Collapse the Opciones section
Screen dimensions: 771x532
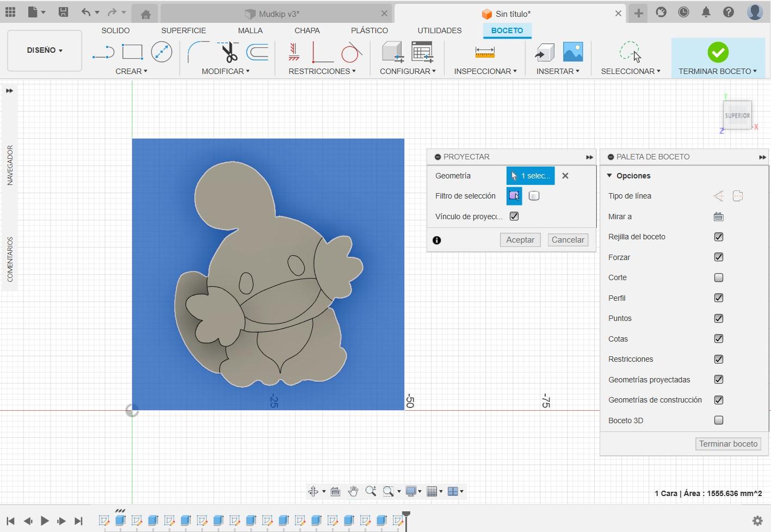[609, 176]
